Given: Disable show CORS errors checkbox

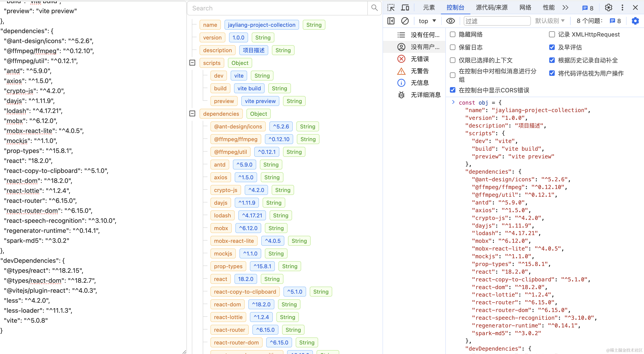Looking at the screenshot, I should click(x=452, y=90).
